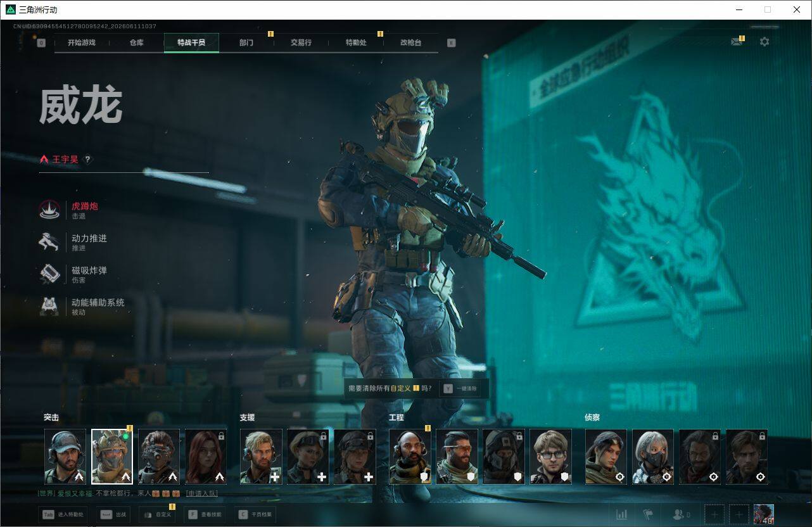The width and height of the screenshot is (812, 527).
Task: Switch to the 仓库 tab
Action: point(136,42)
